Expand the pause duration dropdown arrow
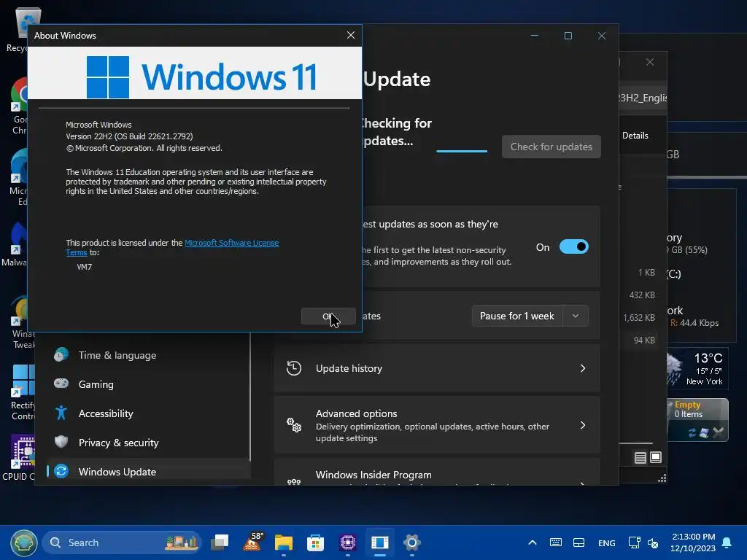 point(576,316)
